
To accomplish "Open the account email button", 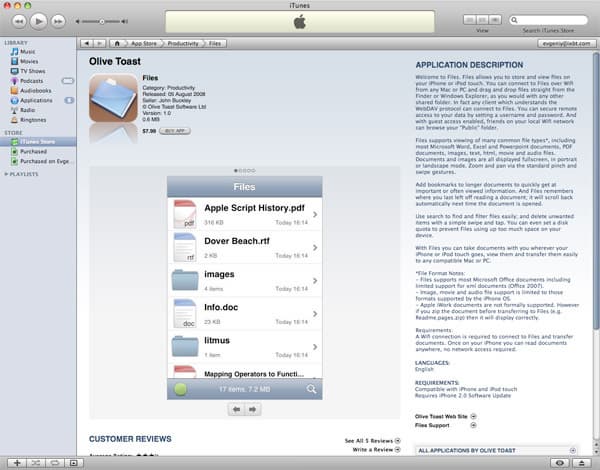I will tap(567, 44).
